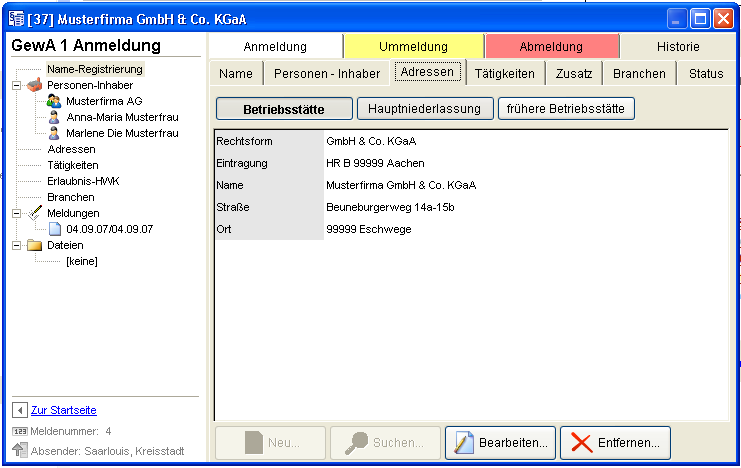Collapse the Dateien tree node
Viewport: 741px width, 468px height.
(17, 245)
